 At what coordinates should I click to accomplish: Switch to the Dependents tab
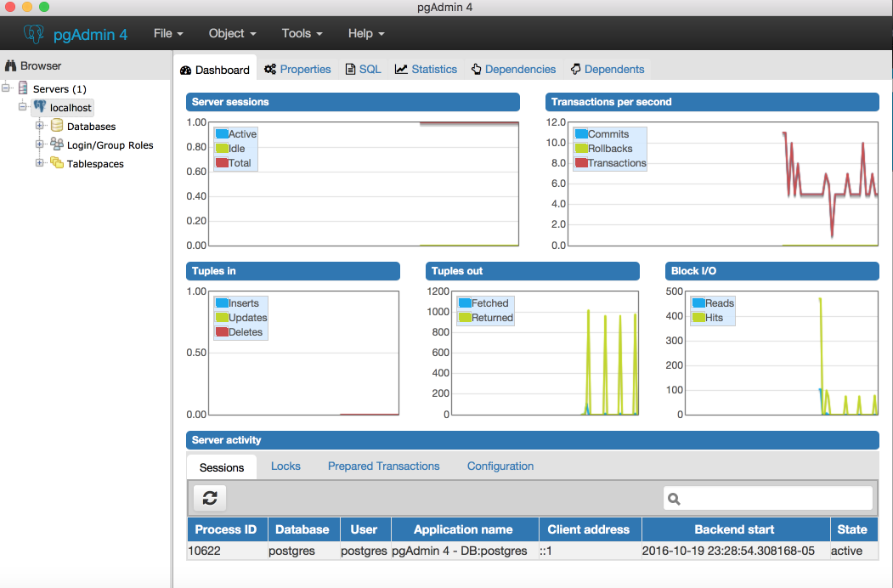coord(608,69)
